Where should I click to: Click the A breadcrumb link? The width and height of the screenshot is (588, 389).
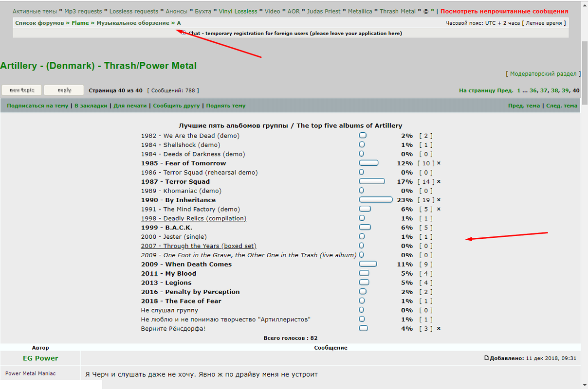point(179,23)
